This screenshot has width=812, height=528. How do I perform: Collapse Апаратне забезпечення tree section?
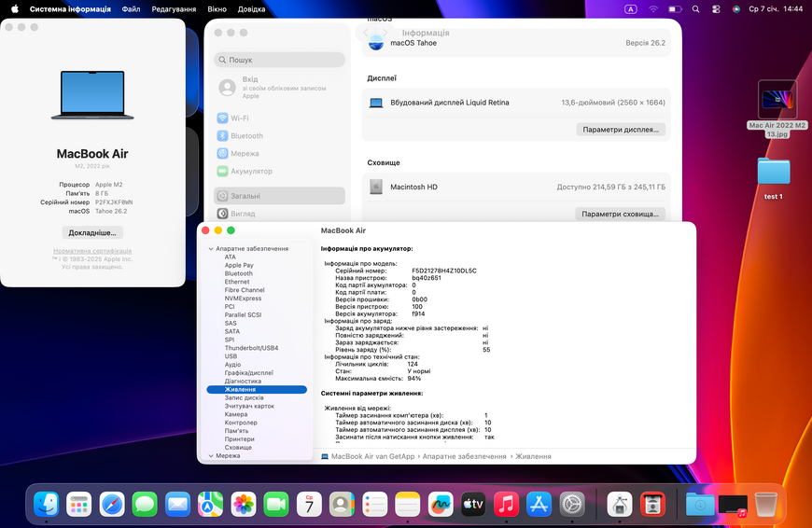[x=211, y=248]
